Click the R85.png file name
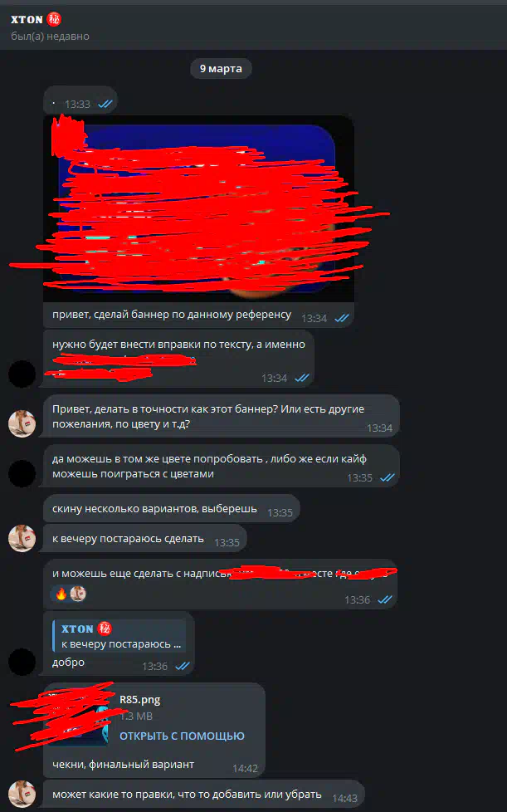Viewport: 507px width, 812px height. (x=139, y=700)
